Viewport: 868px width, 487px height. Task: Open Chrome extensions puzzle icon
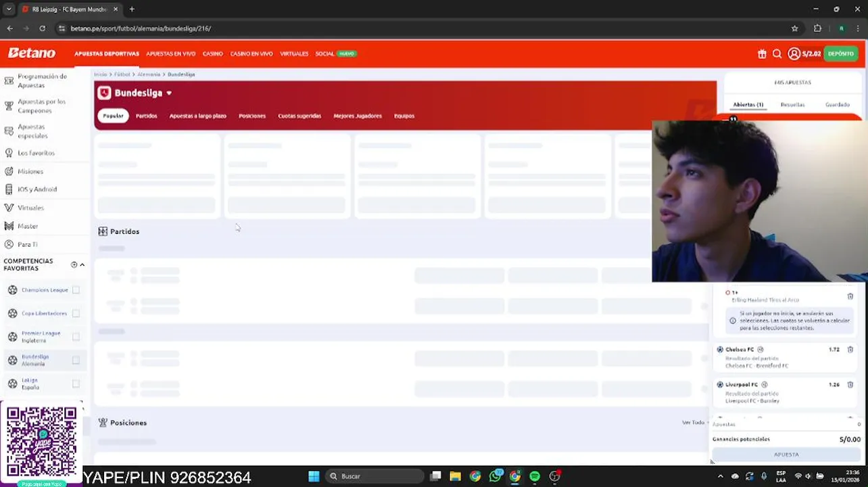coord(817,28)
